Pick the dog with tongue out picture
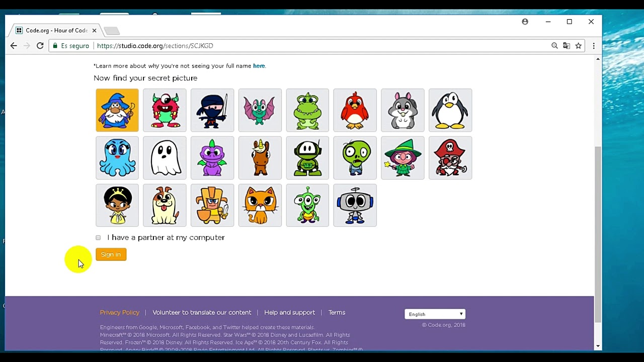This screenshot has height=362, width=644. pyautogui.click(x=165, y=205)
